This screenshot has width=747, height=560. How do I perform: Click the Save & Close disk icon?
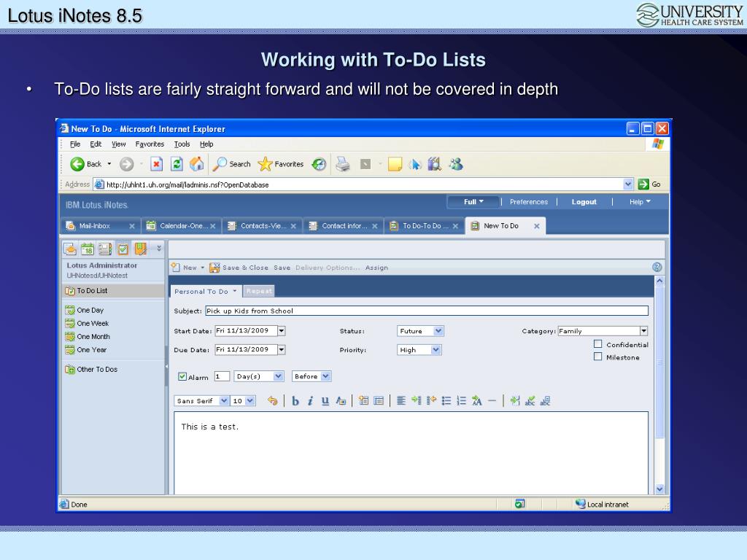click(215, 268)
